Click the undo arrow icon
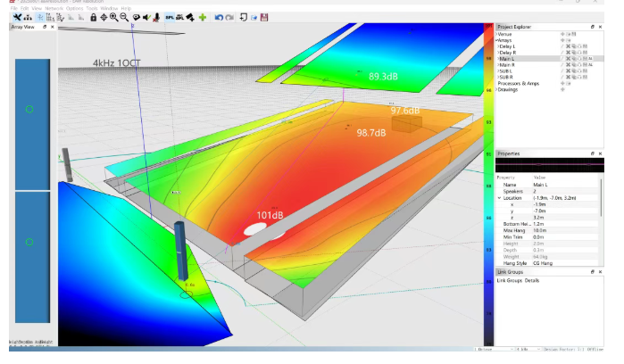 [219, 17]
